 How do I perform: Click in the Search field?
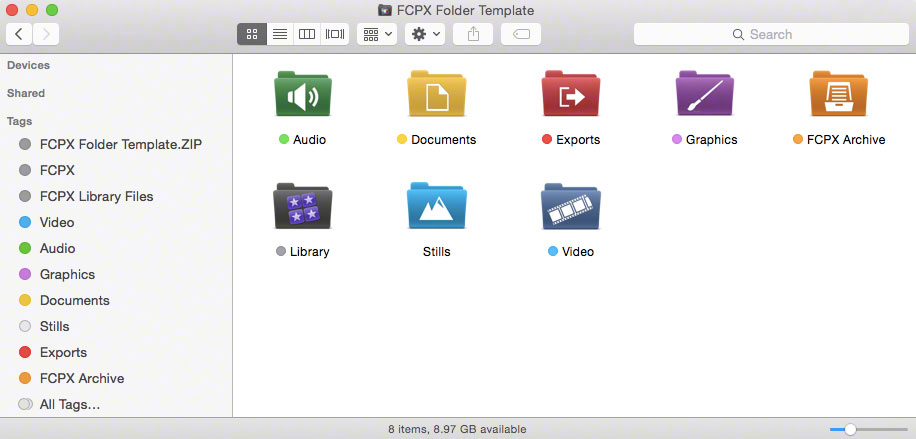pos(771,34)
